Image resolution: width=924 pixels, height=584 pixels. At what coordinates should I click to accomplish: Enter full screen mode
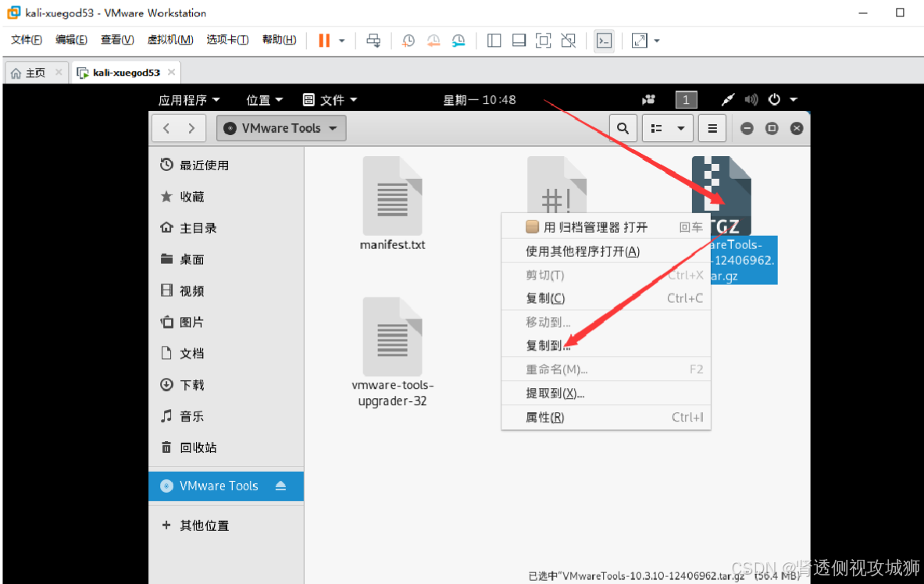pos(544,40)
